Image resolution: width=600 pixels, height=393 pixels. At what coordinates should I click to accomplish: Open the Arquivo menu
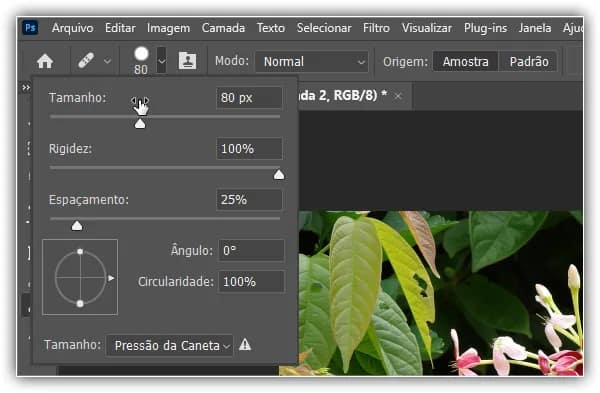(73, 28)
